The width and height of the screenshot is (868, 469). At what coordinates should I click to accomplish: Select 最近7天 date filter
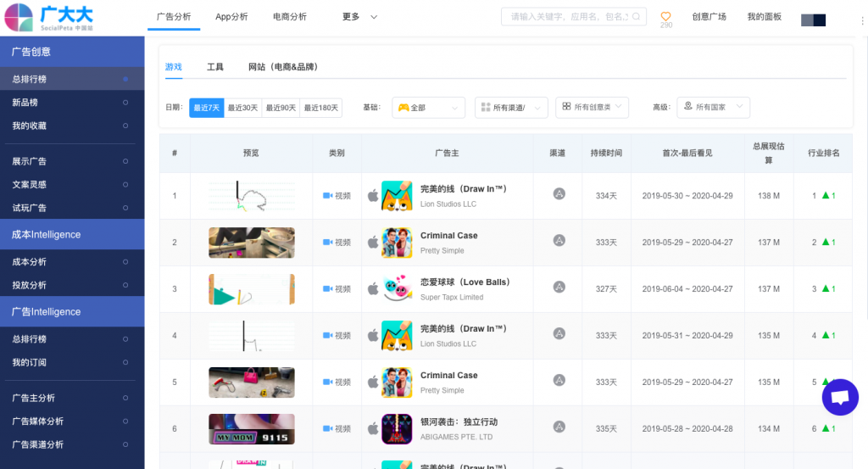tap(207, 108)
